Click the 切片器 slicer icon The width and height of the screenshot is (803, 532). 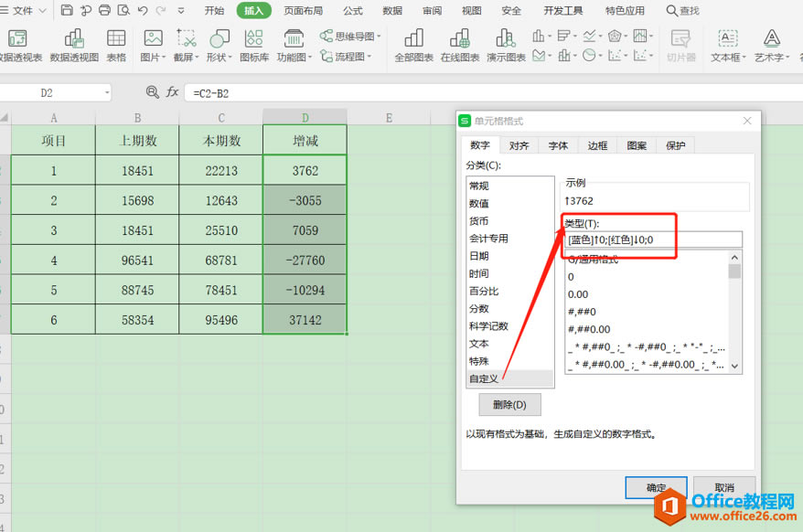click(681, 46)
